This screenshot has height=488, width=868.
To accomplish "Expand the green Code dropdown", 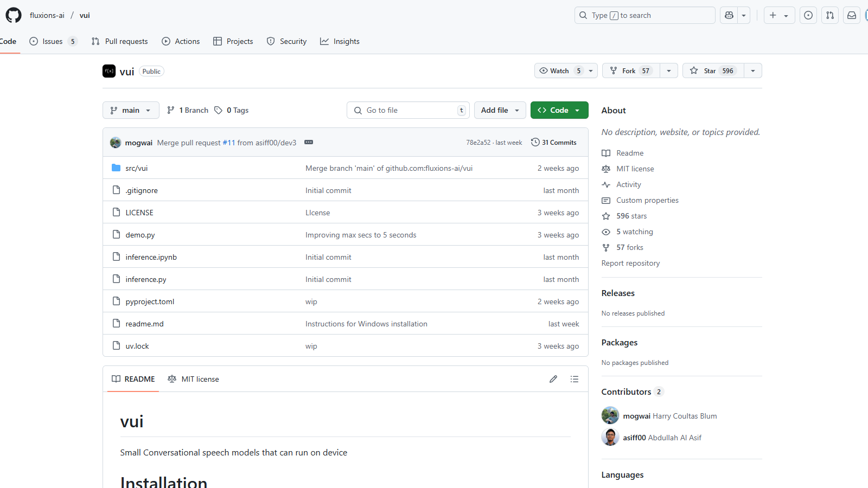I will (576, 110).
